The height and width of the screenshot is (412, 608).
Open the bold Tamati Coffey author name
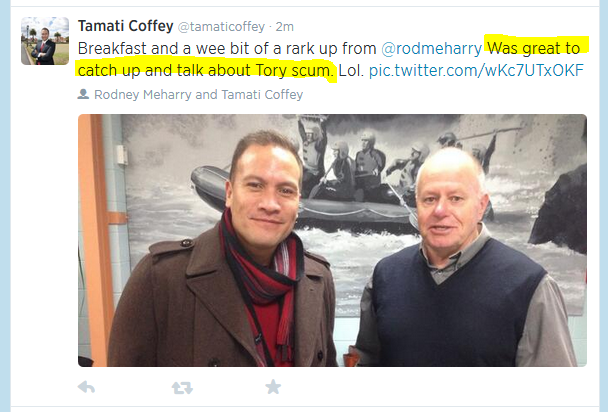pyautogui.click(x=124, y=25)
